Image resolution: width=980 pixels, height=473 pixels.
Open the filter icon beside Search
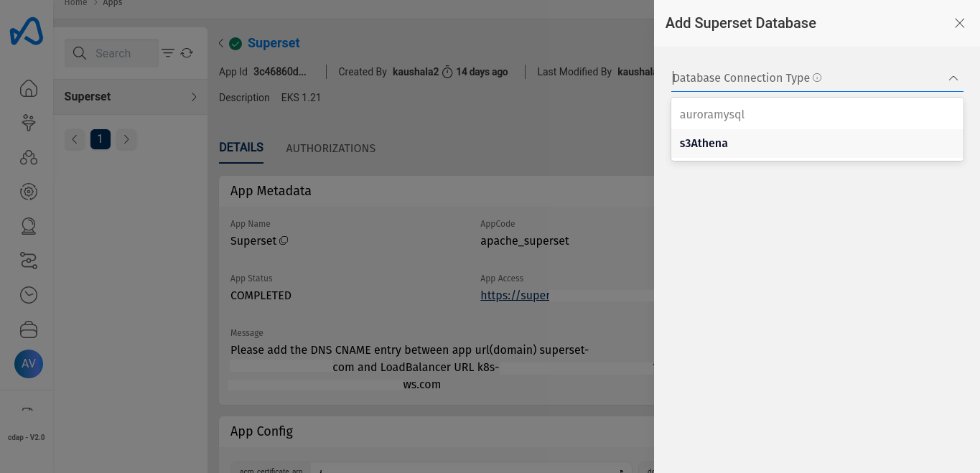[x=168, y=53]
